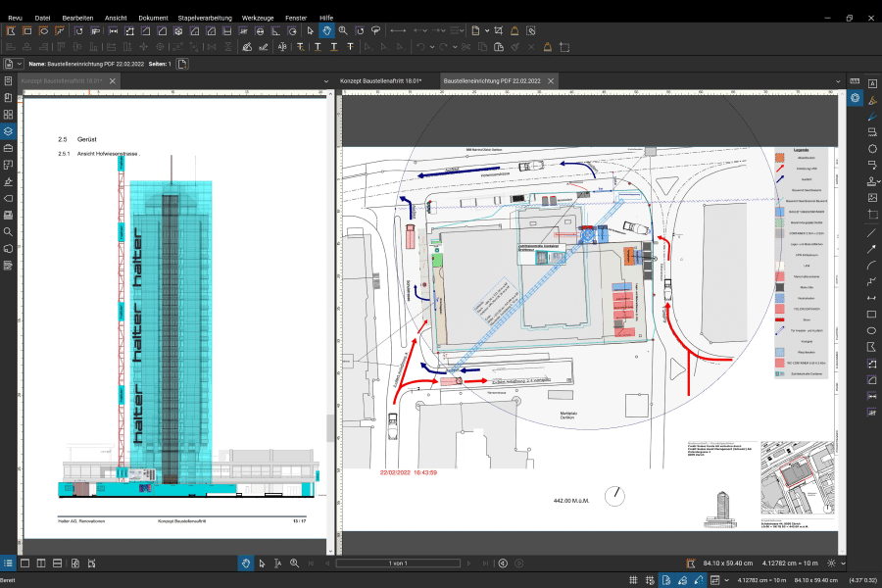Click the Crop tool icon in top toolbar
This screenshot has width=882, height=588.
[499, 31]
